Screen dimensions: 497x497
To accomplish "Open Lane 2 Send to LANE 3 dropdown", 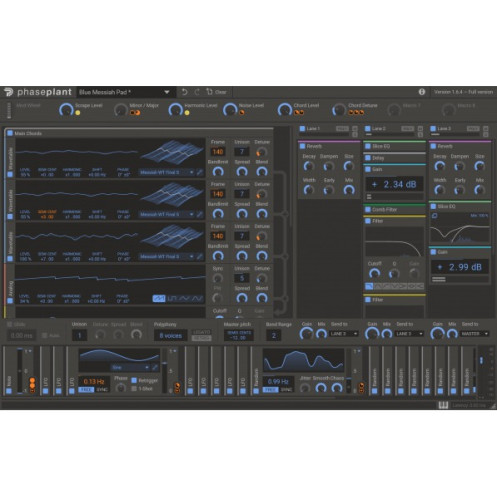I will coord(409,334).
